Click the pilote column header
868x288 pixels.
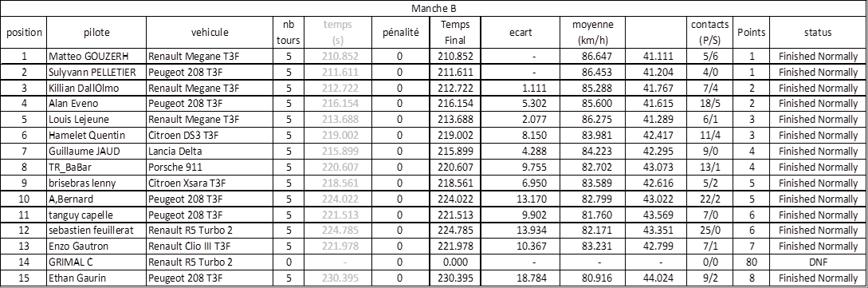[x=96, y=32]
